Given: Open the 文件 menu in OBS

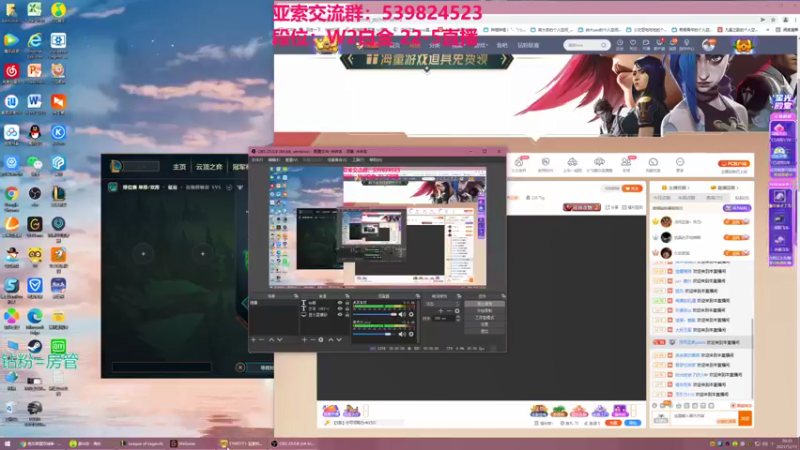Looking at the screenshot, I should tap(257, 160).
